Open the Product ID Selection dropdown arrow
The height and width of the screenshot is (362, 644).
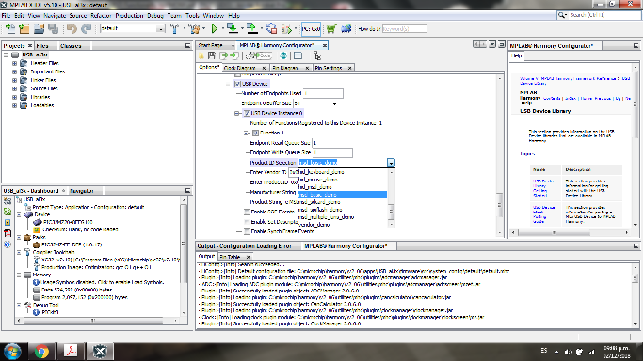coord(391,163)
